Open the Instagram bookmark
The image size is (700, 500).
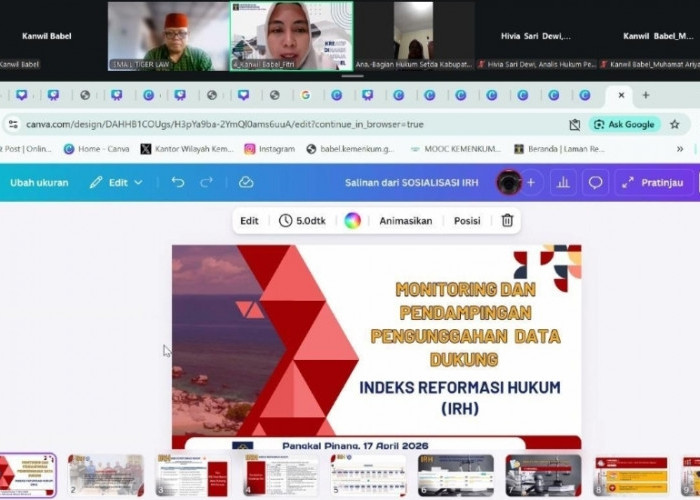[270, 149]
